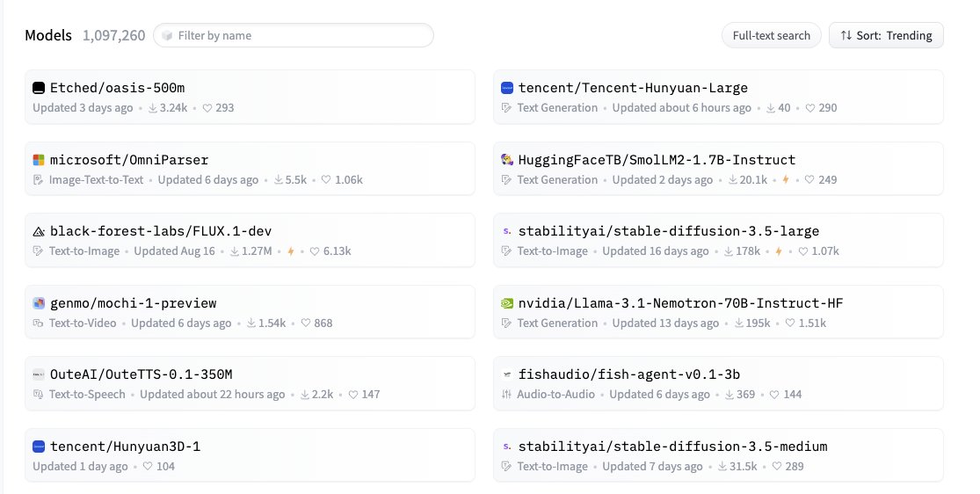980x494 pixels.
Task: Click the OuteAI avatar icon
Action: (x=39, y=374)
